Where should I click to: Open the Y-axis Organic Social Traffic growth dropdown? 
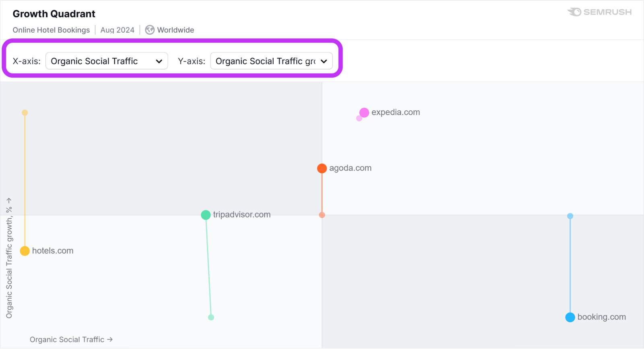click(271, 61)
